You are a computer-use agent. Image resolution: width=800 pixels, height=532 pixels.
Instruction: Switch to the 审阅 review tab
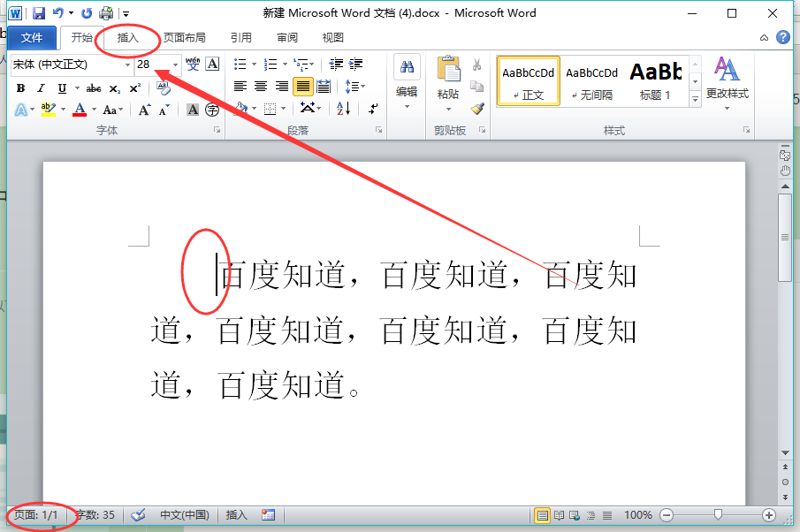point(287,38)
